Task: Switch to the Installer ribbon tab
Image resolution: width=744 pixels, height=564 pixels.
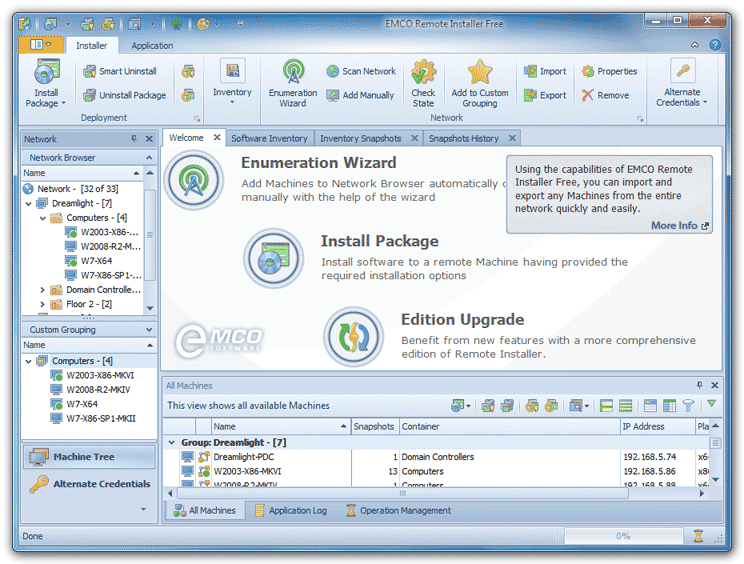Action: coord(92,46)
